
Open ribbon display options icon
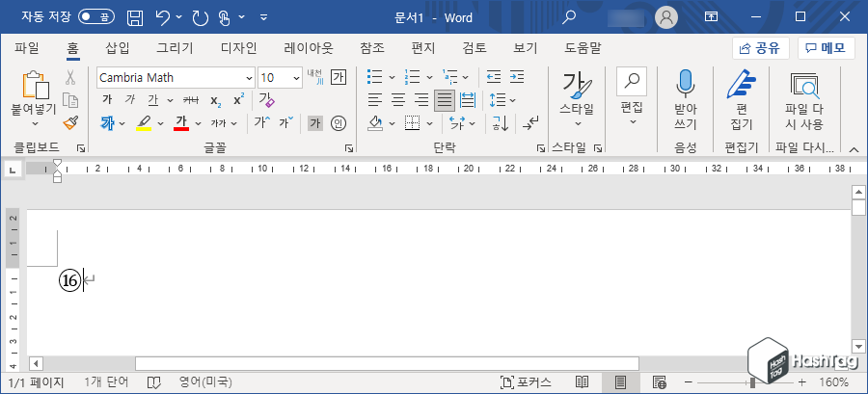click(x=711, y=17)
